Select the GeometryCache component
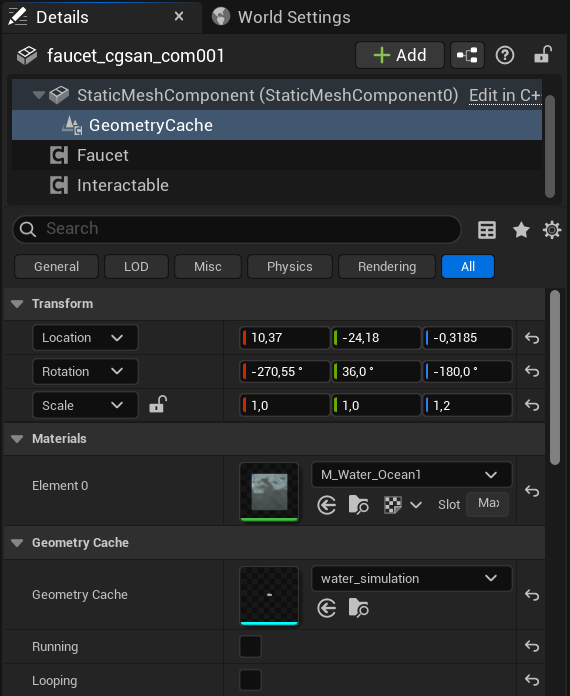This screenshot has height=696, width=570. pyautogui.click(x=277, y=125)
